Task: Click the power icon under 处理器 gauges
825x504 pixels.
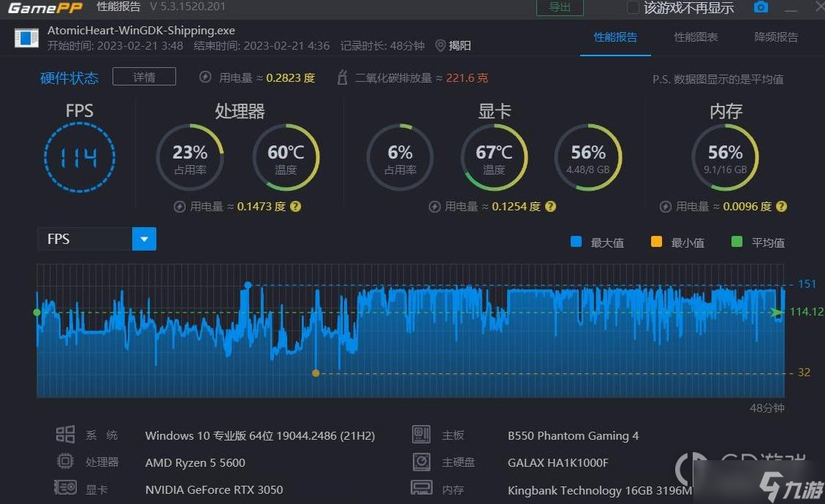Action: pyautogui.click(x=180, y=207)
